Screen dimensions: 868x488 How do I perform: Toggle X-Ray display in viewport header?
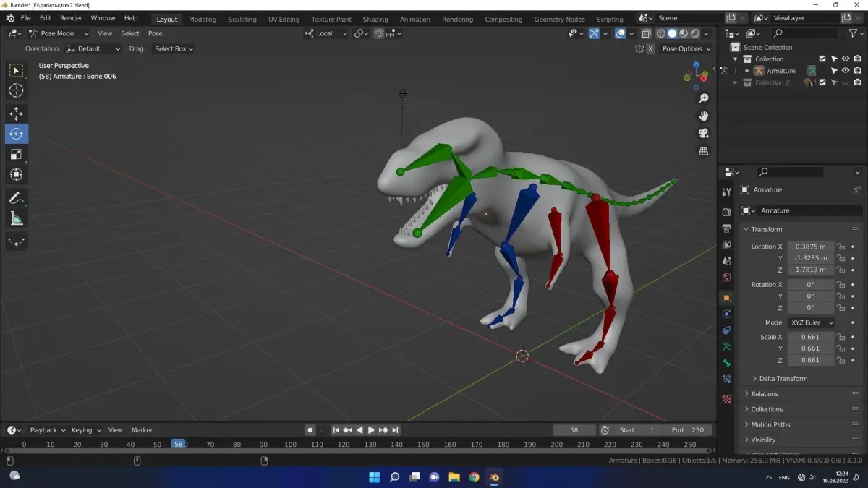pyautogui.click(x=647, y=33)
